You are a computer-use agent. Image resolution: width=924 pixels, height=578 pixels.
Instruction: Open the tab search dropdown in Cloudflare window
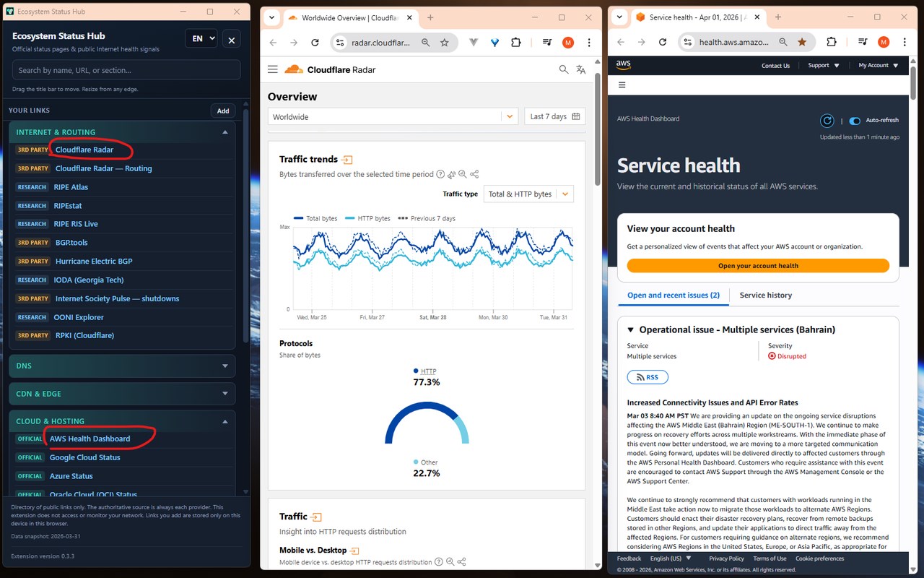pyautogui.click(x=271, y=17)
